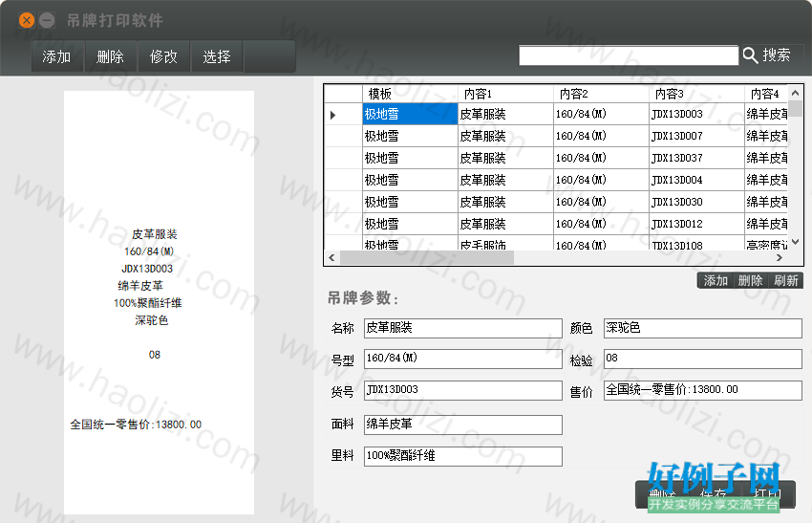Click the 颜色 field containing 深驼色
This screenshot has height=523, width=812.
pyautogui.click(x=703, y=328)
